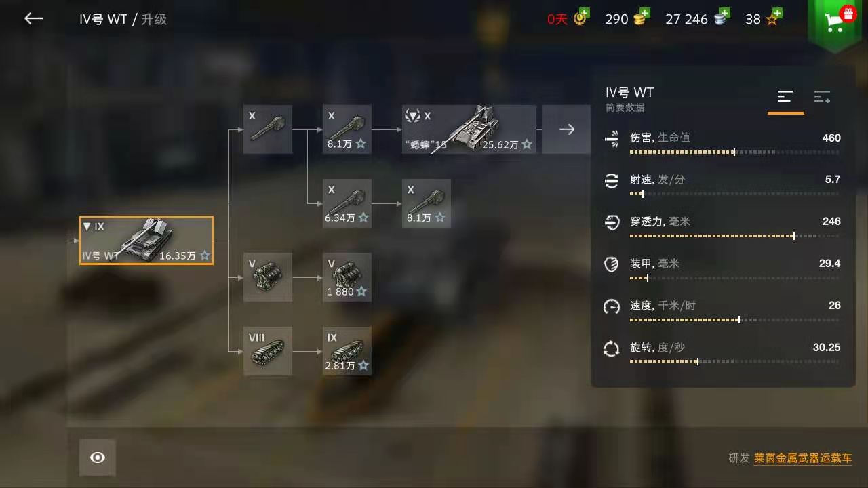The height and width of the screenshot is (488, 868).
Task: Go back using the top-left arrow
Action: [x=33, y=19]
